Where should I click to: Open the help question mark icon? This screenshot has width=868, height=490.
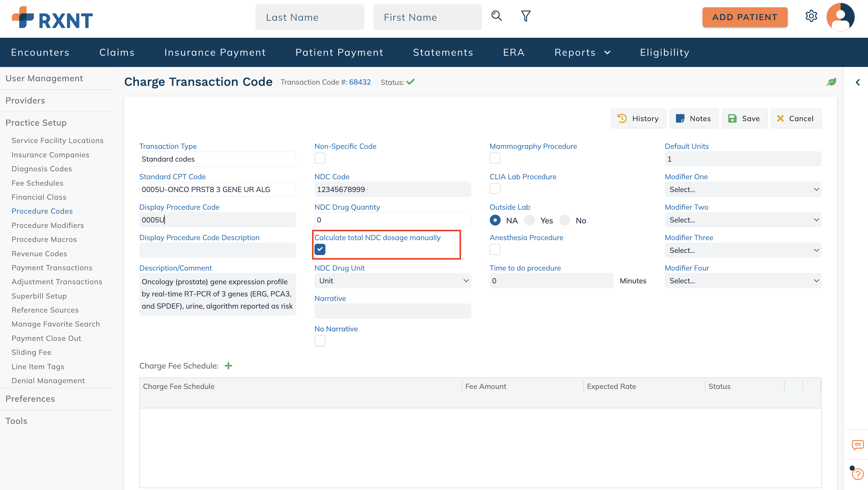pyautogui.click(x=858, y=474)
